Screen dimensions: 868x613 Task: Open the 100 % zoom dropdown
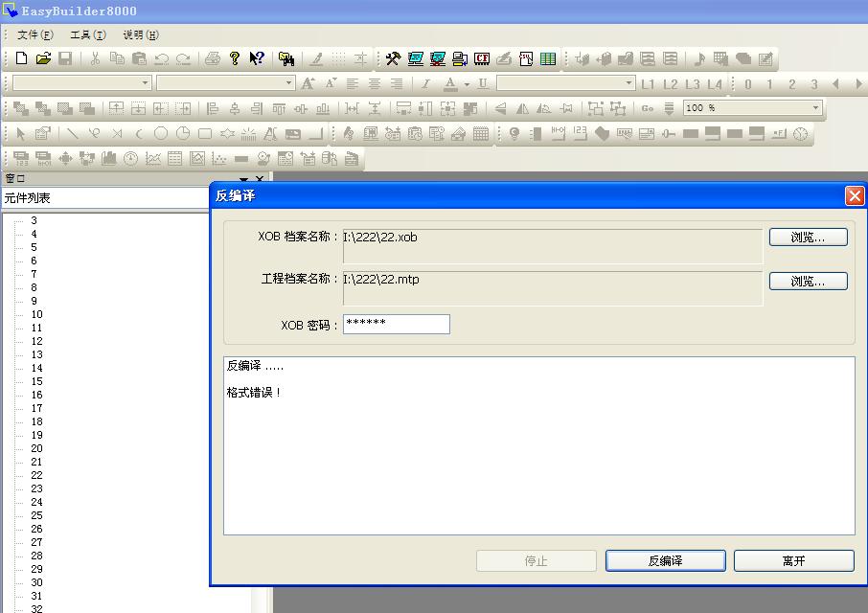816,108
